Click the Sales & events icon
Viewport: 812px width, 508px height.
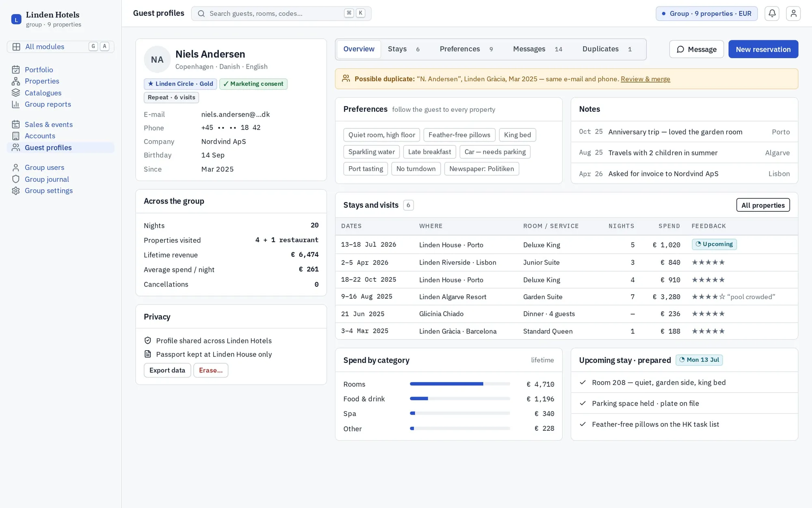[16, 124]
